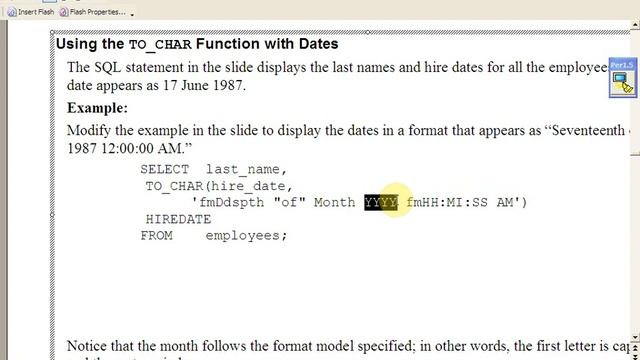Image resolution: width=640 pixels, height=360 pixels.
Task: Click the word Month in the format string
Action: 334,202
